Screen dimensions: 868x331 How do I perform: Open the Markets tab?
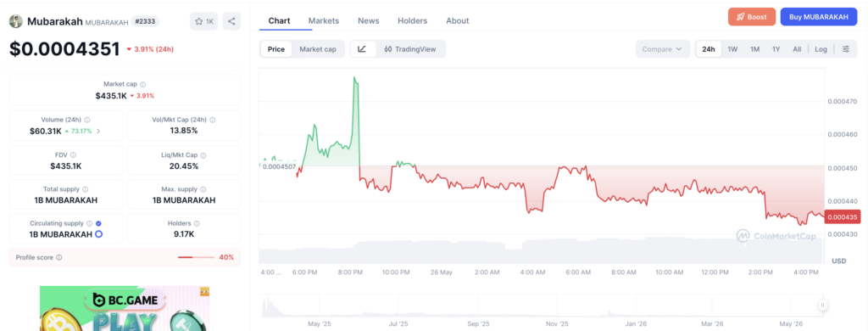[x=324, y=20]
